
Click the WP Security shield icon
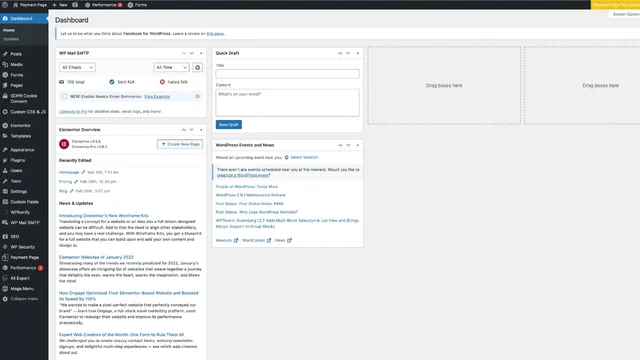(5, 247)
